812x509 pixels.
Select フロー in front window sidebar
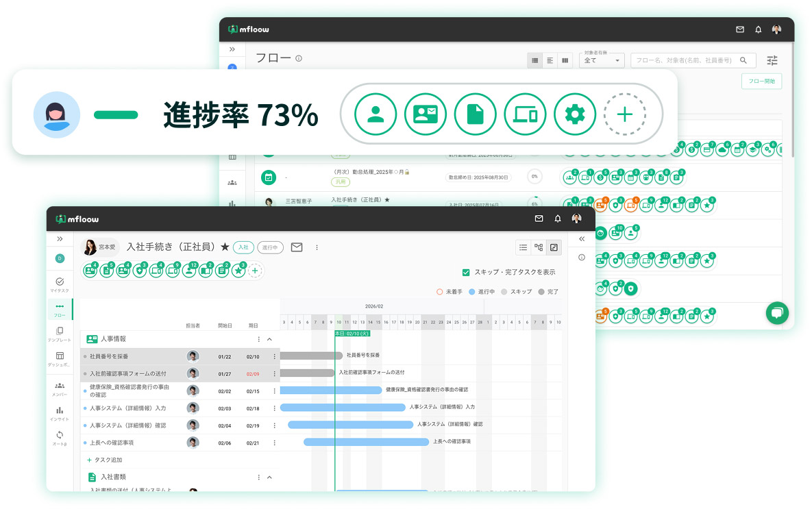60,310
